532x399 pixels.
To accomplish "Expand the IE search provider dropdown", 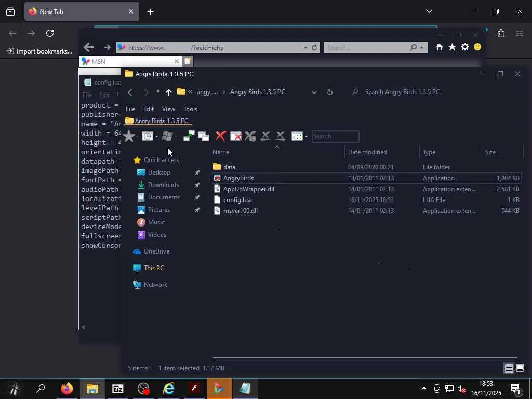I will click(422, 47).
